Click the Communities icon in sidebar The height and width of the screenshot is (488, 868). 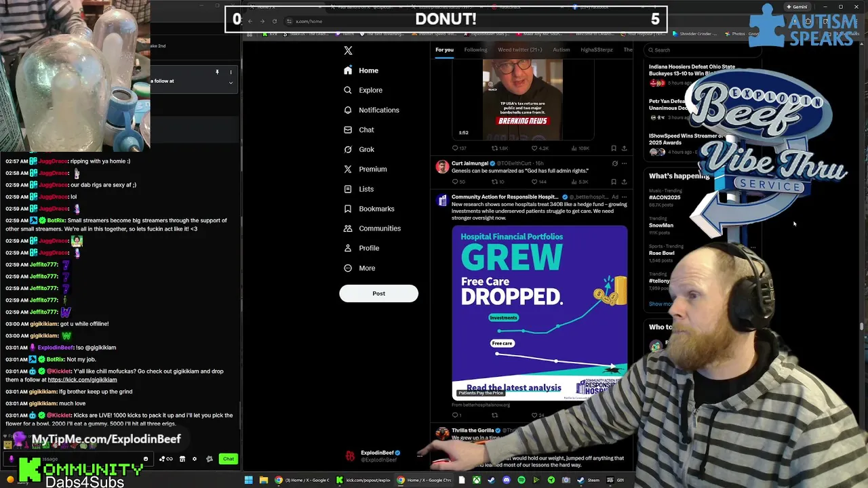[348, 228]
